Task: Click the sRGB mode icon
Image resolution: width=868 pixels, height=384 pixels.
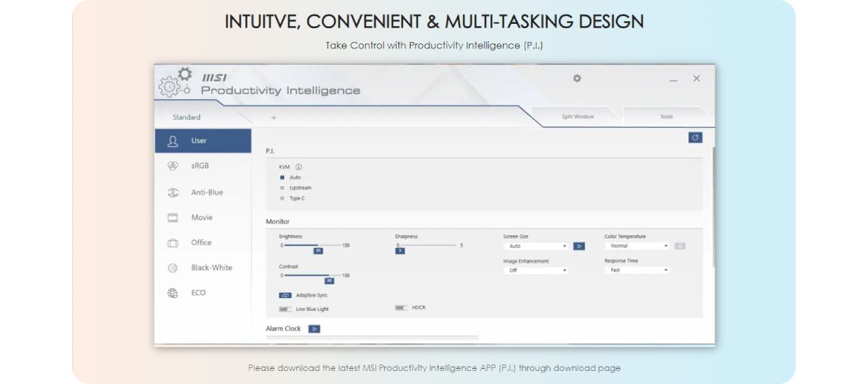Action: pyautogui.click(x=173, y=166)
